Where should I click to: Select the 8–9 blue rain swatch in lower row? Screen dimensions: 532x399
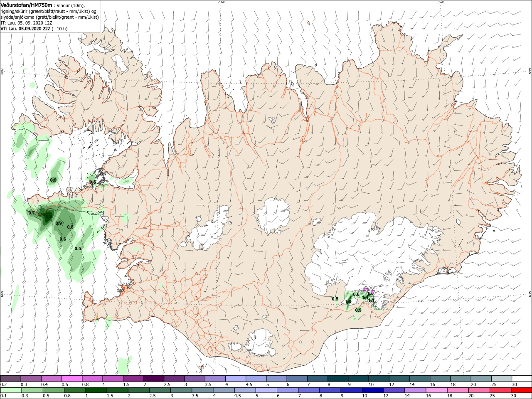pyautogui.click(x=330, y=390)
